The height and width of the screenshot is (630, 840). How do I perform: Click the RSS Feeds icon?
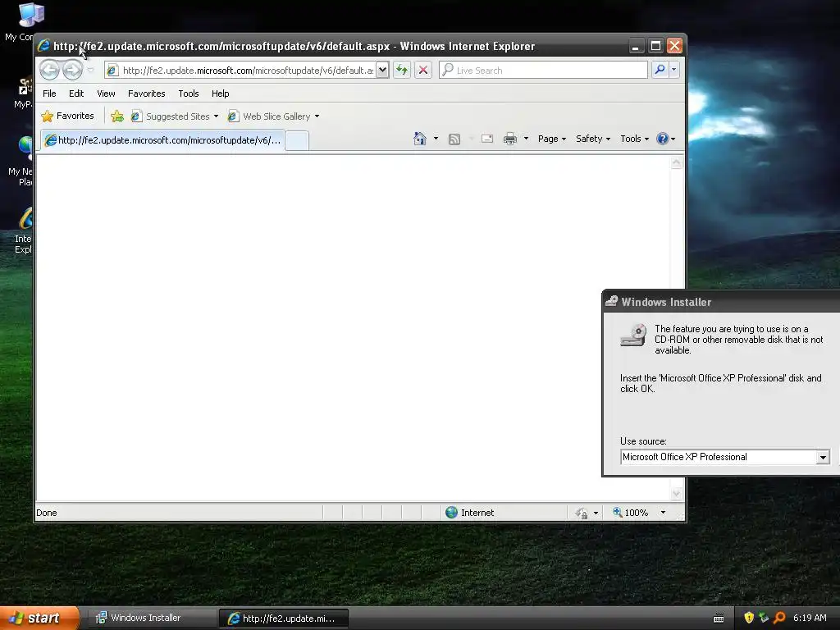(x=454, y=139)
